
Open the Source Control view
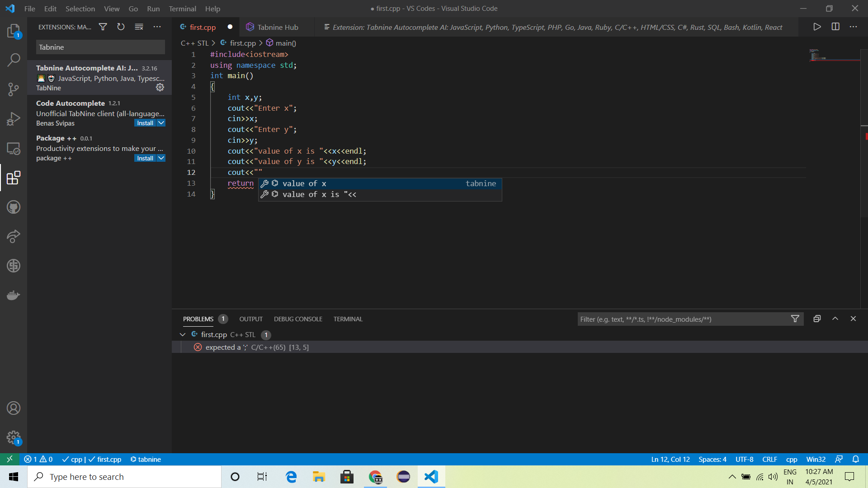(x=14, y=89)
